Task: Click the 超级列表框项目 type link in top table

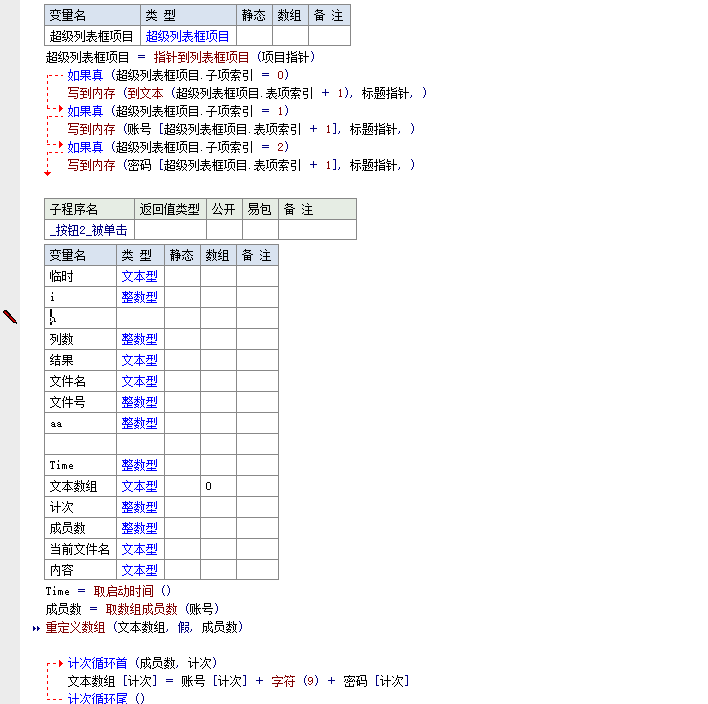Action: 195,36
